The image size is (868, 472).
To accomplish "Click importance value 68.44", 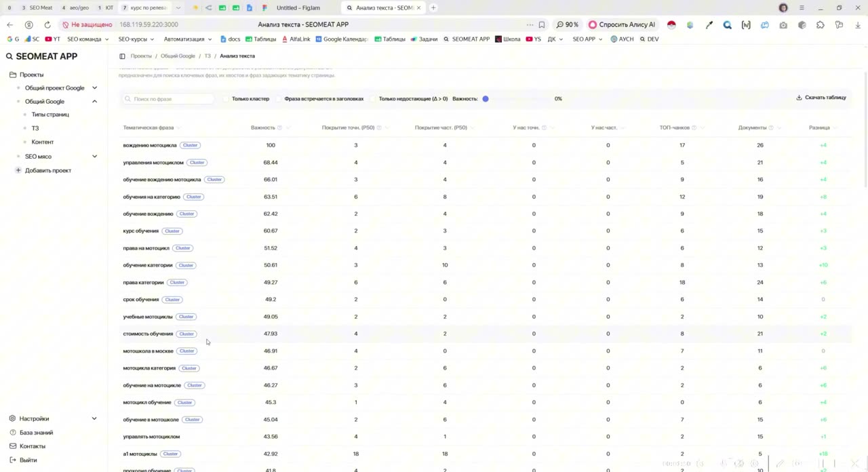I will (271, 162).
